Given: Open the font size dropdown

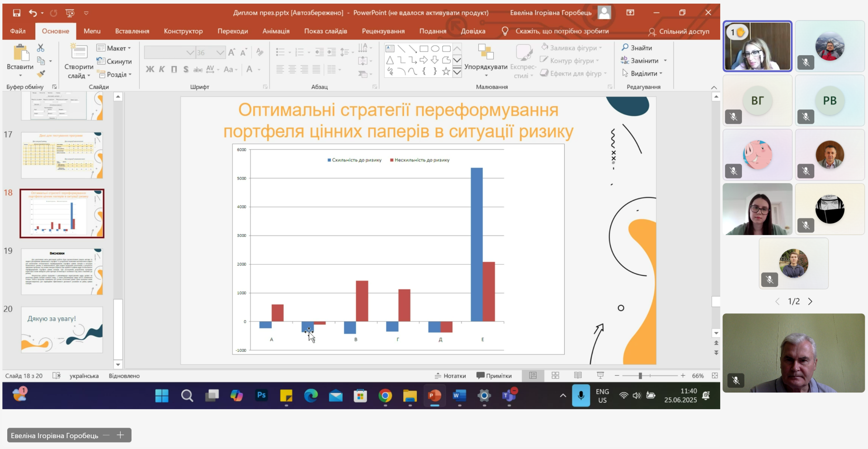Looking at the screenshot, I should [220, 52].
